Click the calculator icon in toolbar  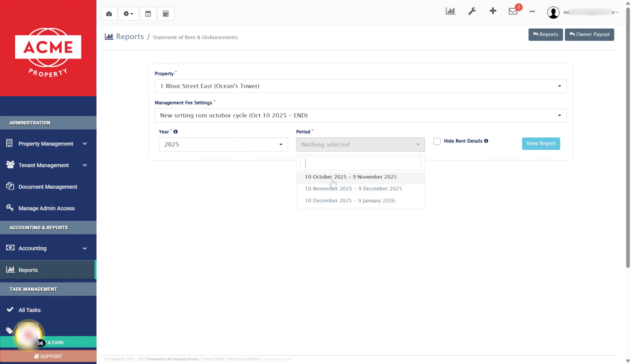click(166, 14)
